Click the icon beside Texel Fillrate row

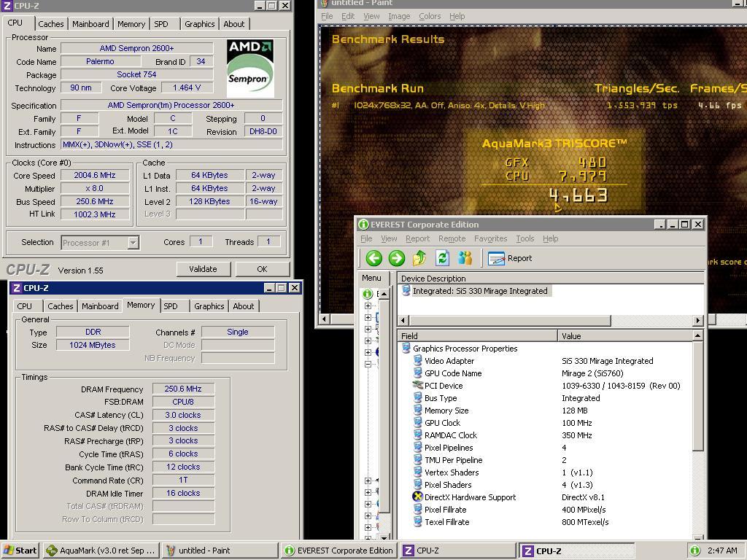(418, 521)
